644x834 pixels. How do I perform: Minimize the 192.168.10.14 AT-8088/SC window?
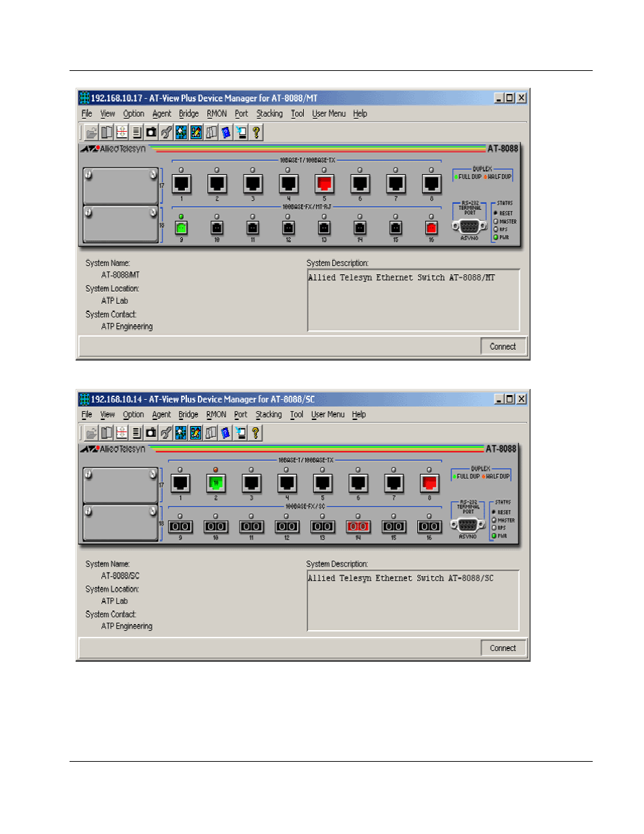[x=499, y=399]
